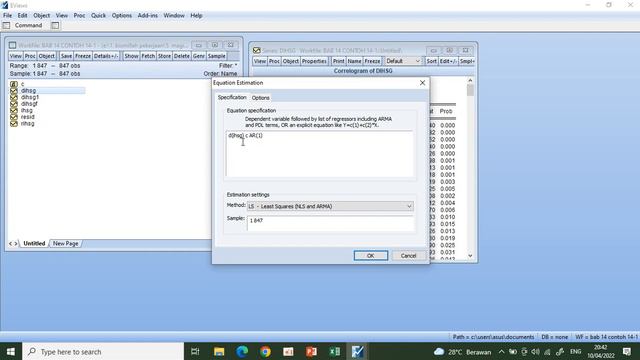This screenshot has height=360, width=640.
Task: Open the Add-ins menu
Action: point(148,16)
